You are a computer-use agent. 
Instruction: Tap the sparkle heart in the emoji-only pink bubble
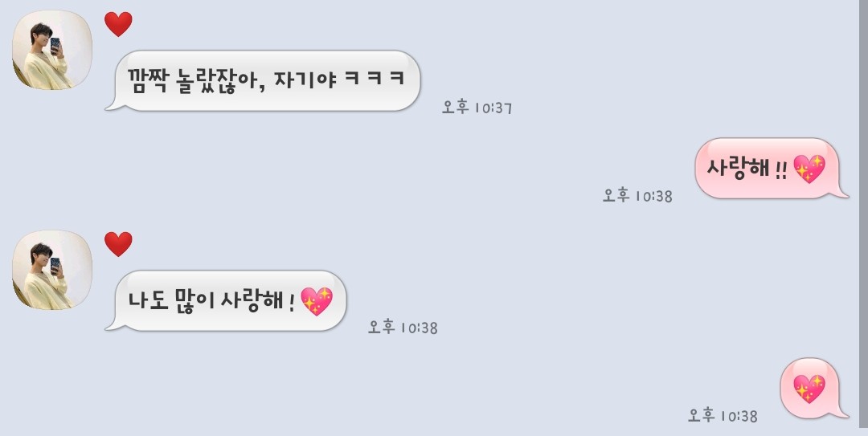click(x=809, y=389)
